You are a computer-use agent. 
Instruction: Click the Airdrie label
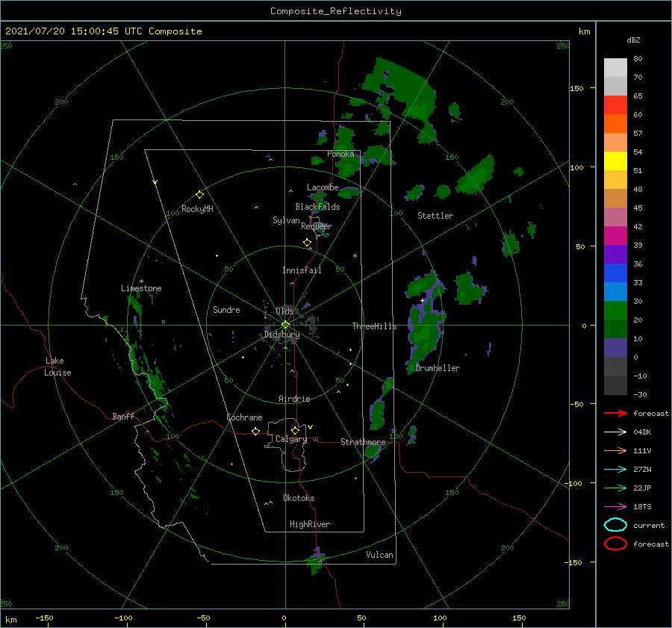pyautogui.click(x=294, y=399)
